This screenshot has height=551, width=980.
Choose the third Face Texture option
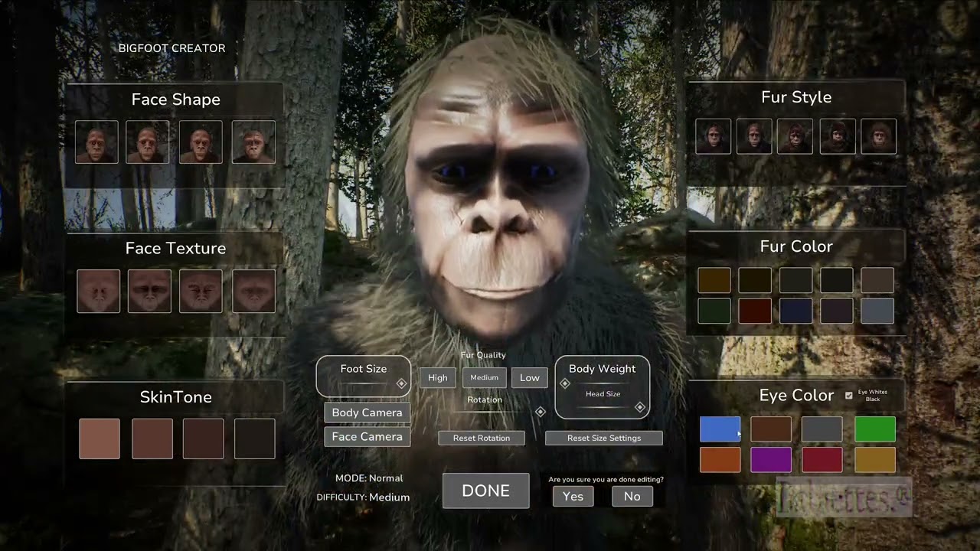[201, 291]
